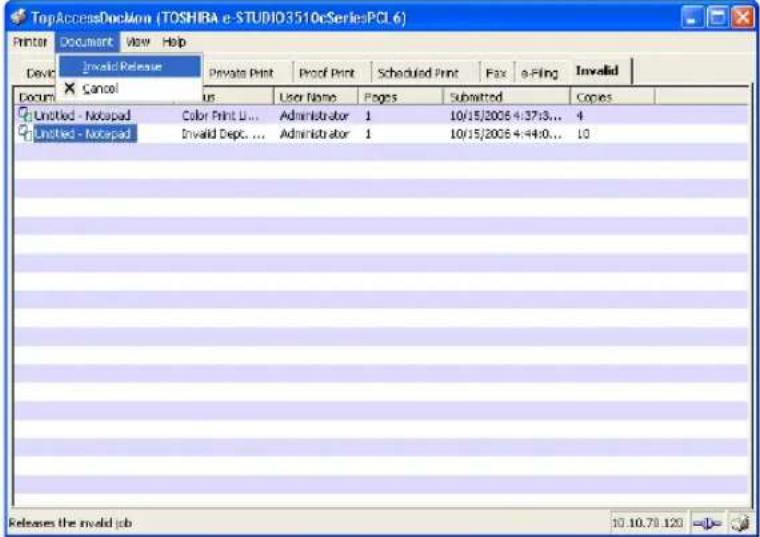Click status message Releases the invalid job
The height and width of the screenshot is (537, 760).
pos(70,523)
